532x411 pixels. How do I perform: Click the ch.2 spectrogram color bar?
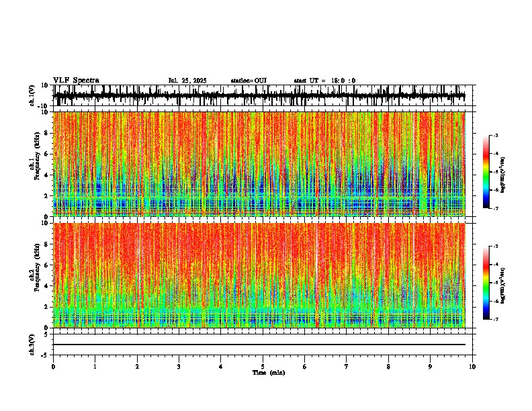(x=486, y=283)
